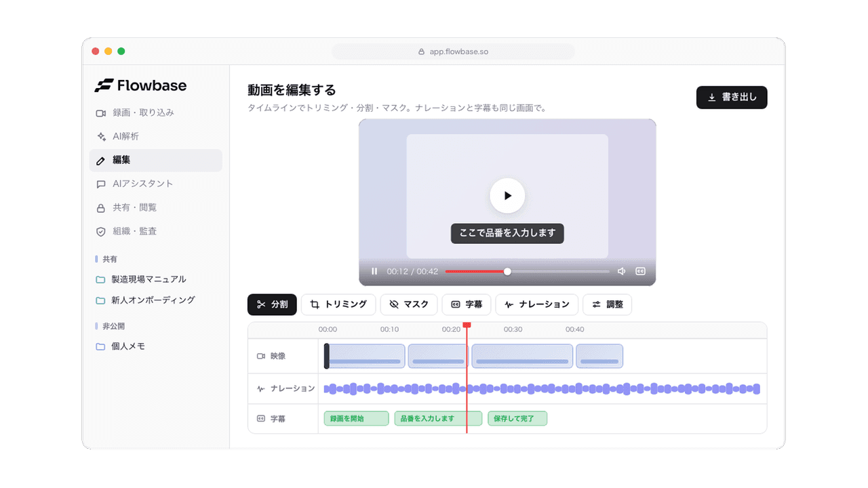Play the video with center play button
The width and height of the screenshot is (868, 488).
pos(507,196)
